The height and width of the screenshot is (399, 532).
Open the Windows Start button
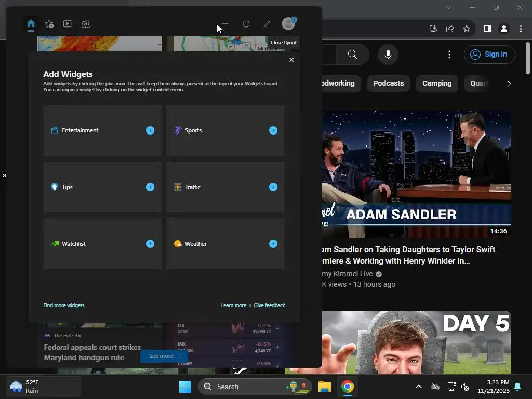coord(185,387)
